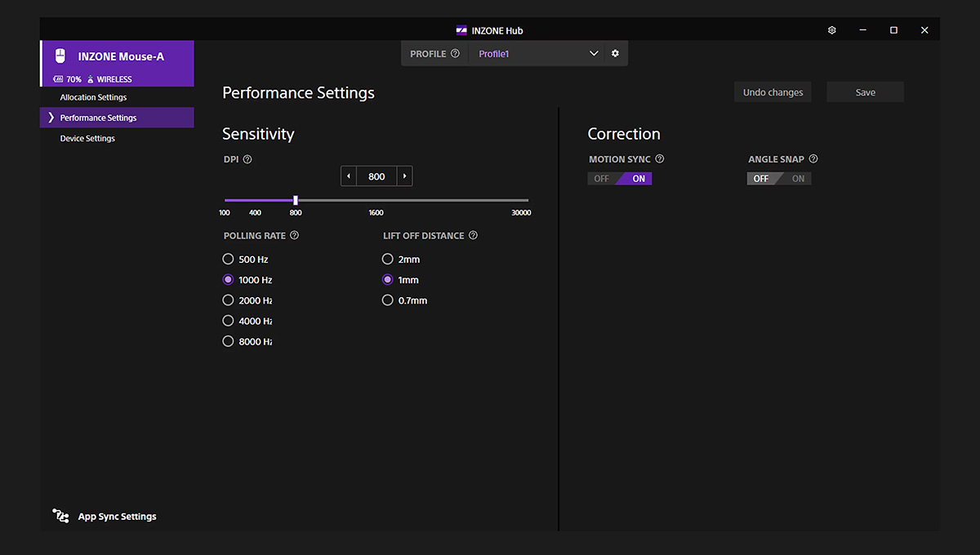This screenshot has width=980, height=555.
Task: Turn Motion Sync off
Action: pyautogui.click(x=602, y=179)
